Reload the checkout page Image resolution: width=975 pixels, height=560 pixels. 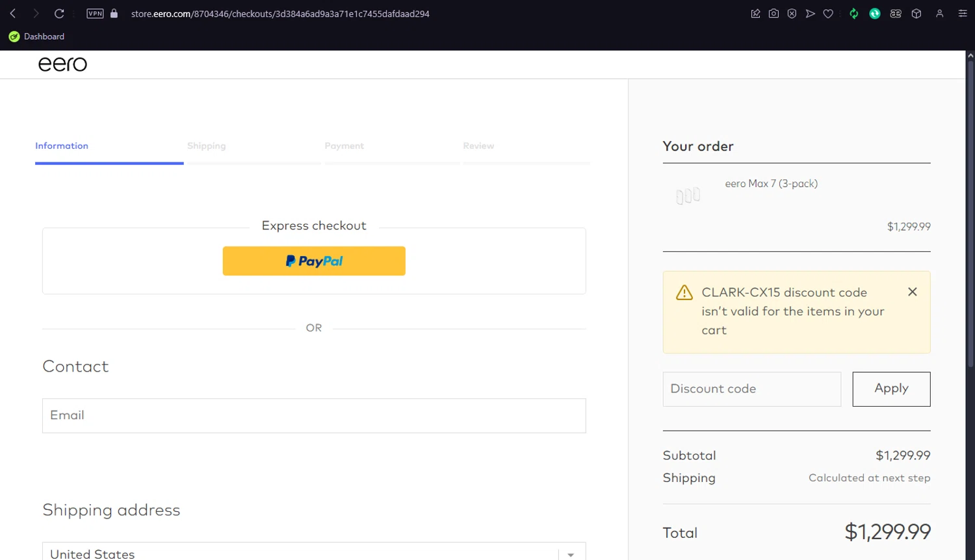(59, 14)
